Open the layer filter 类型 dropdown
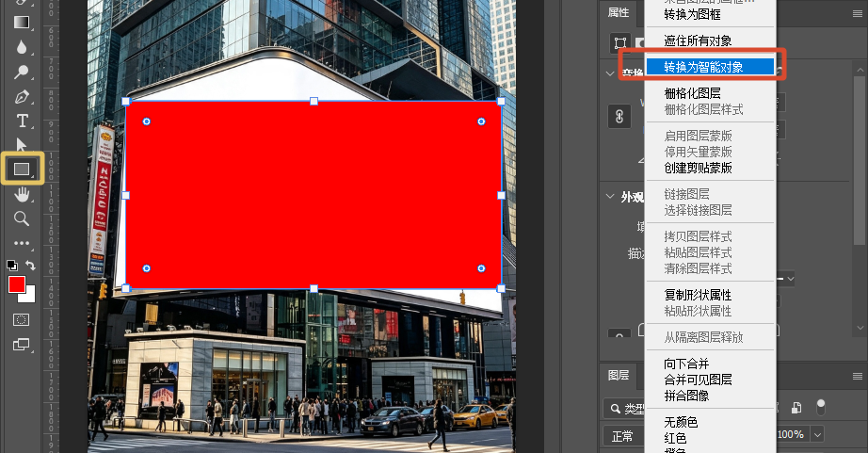 (x=626, y=409)
